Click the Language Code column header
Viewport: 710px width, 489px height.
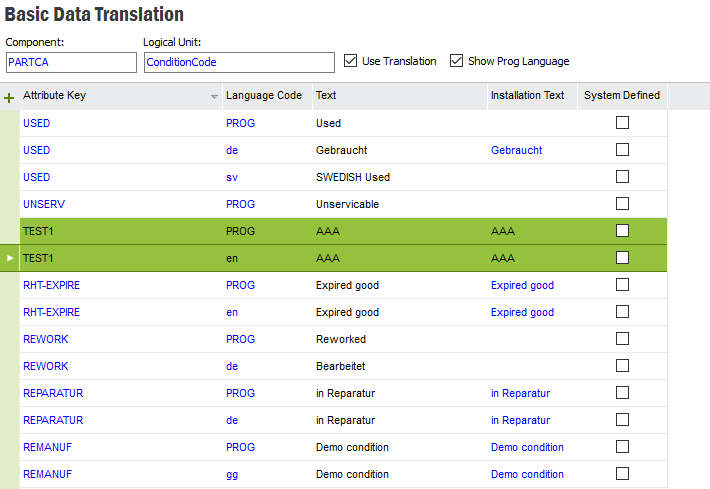(x=267, y=96)
